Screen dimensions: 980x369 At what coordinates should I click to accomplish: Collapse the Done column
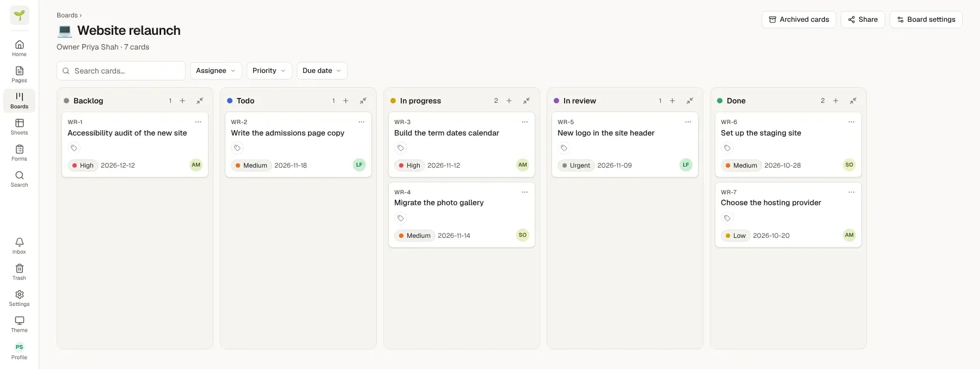coord(853,101)
